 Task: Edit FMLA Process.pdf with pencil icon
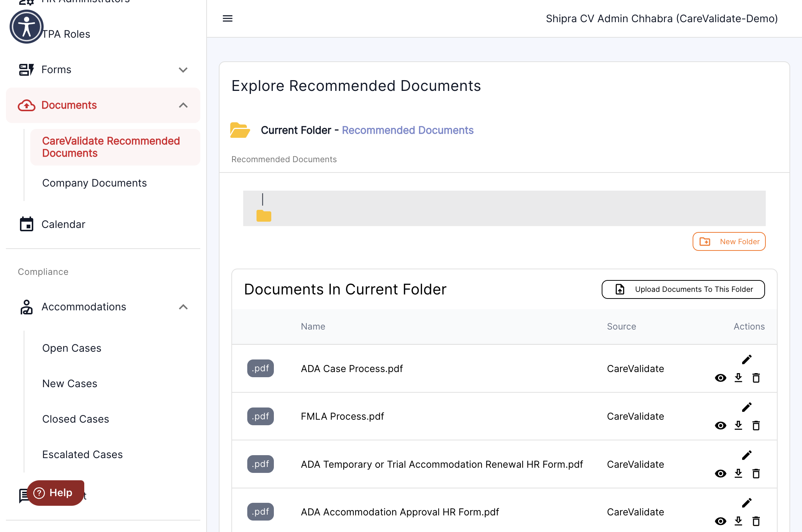pyautogui.click(x=747, y=407)
